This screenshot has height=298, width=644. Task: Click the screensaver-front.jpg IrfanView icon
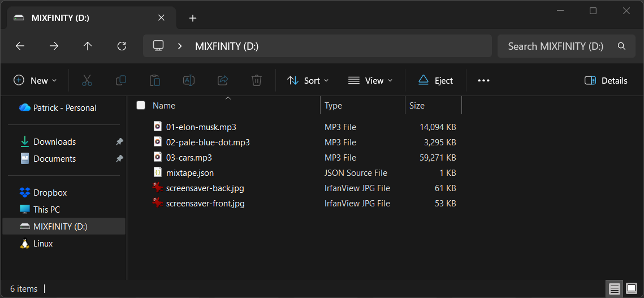tap(157, 203)
